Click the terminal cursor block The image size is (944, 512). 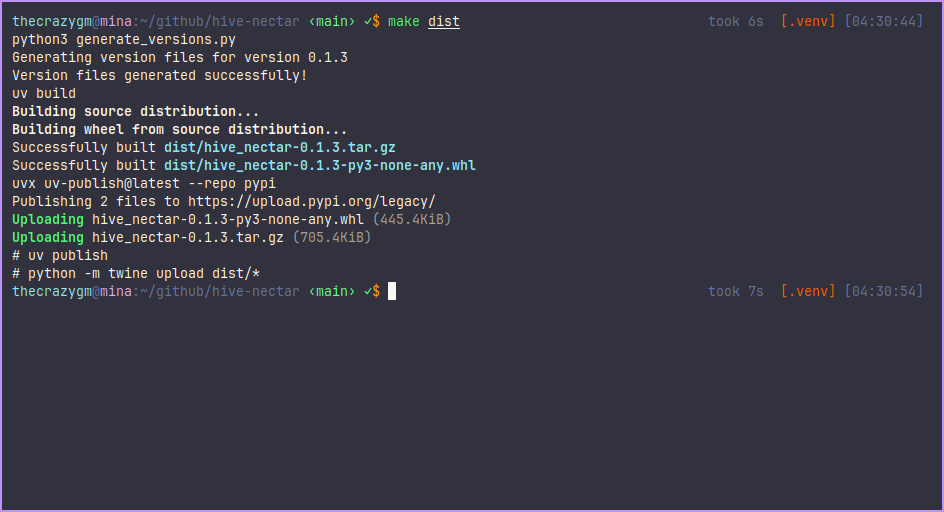pyautogui.click(x=392, y=291)
